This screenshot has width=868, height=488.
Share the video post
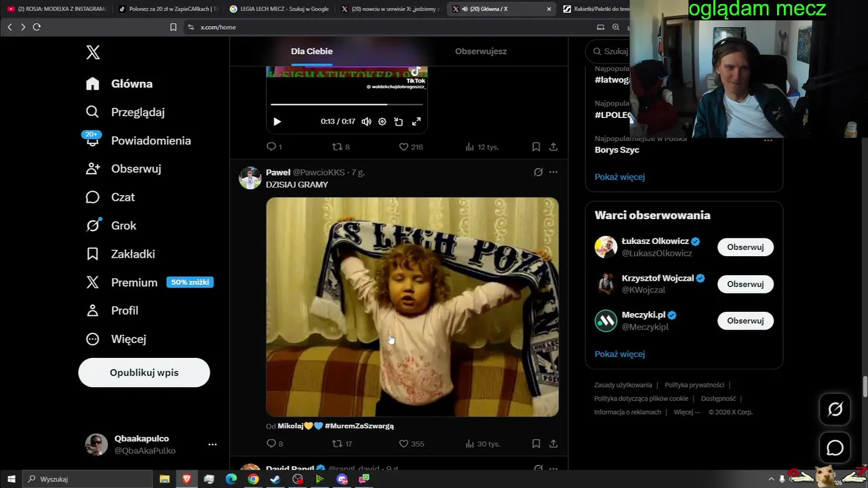(x=553, y=146)
